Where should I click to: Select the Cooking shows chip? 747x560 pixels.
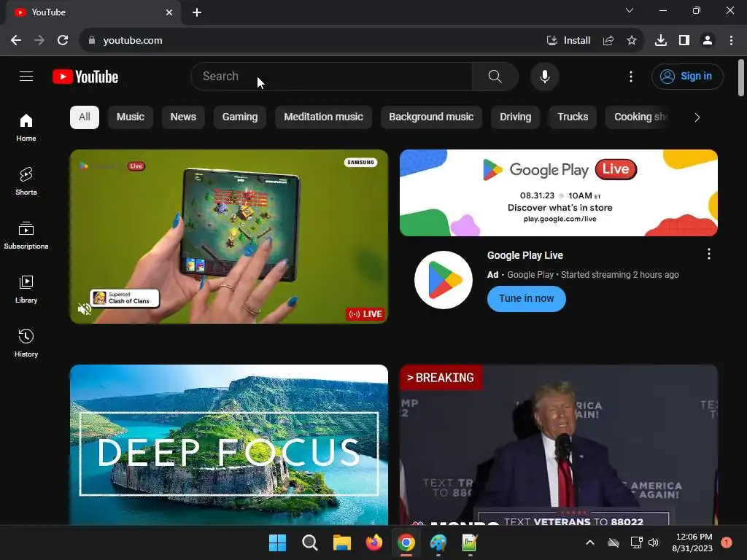click(638, 117)
